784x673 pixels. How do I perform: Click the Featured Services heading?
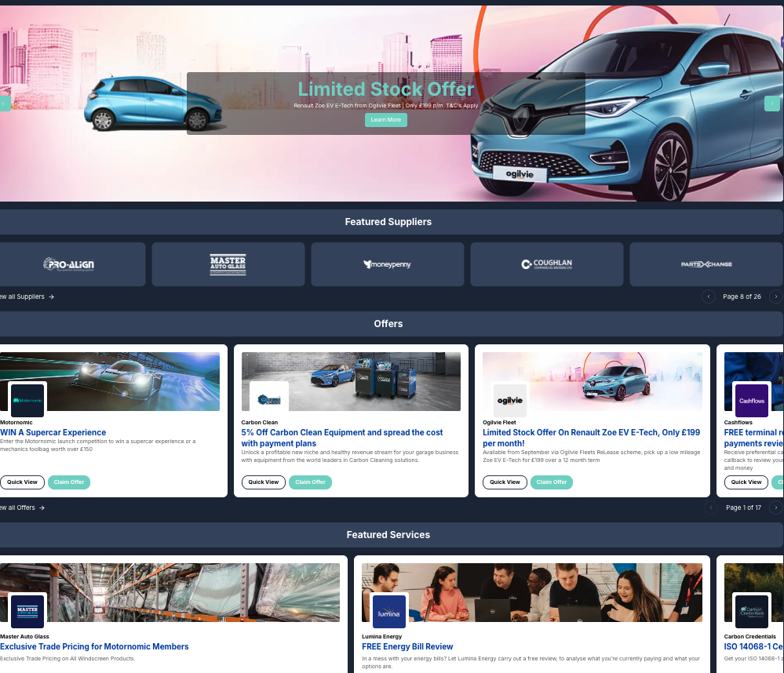click(388, 535)
